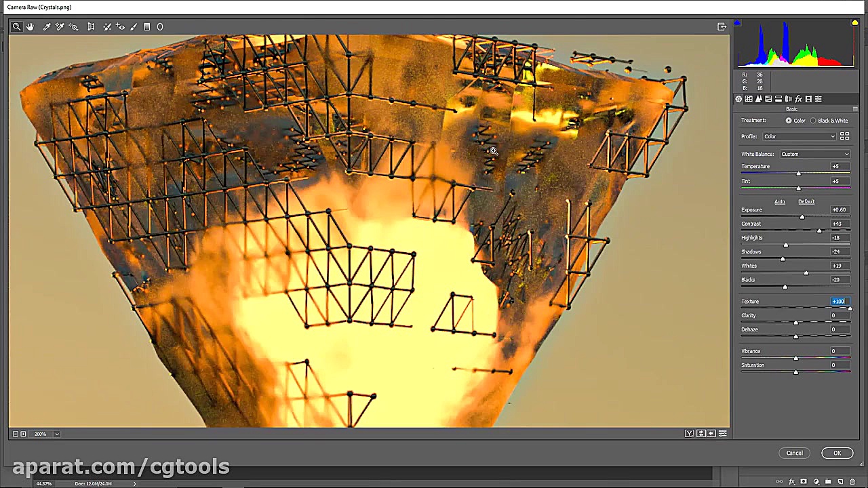Click the Temperature value field
The image size is (868, 488).
tap(840, 167)
